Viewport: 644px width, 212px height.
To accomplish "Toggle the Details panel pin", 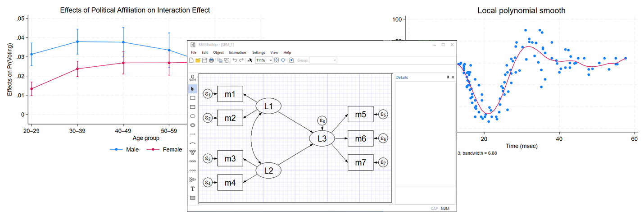I will [448, 78].
